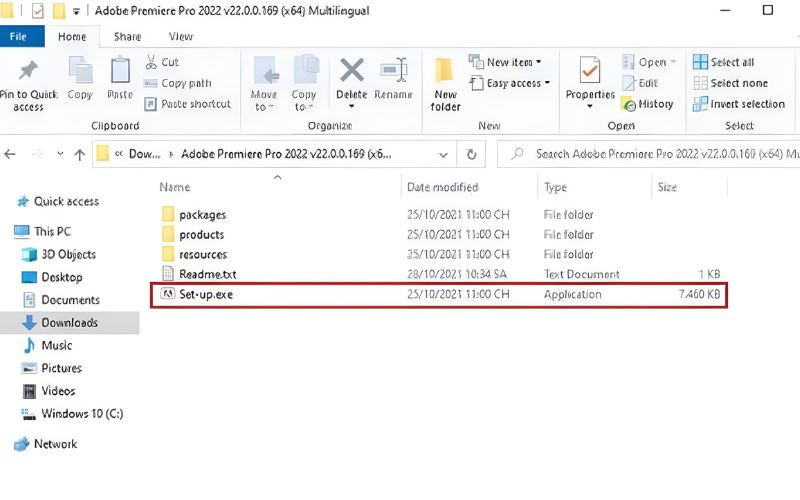Open the Move to menu
The width and height of the screenshot is (800, 500).
click(x=264, y=84)
